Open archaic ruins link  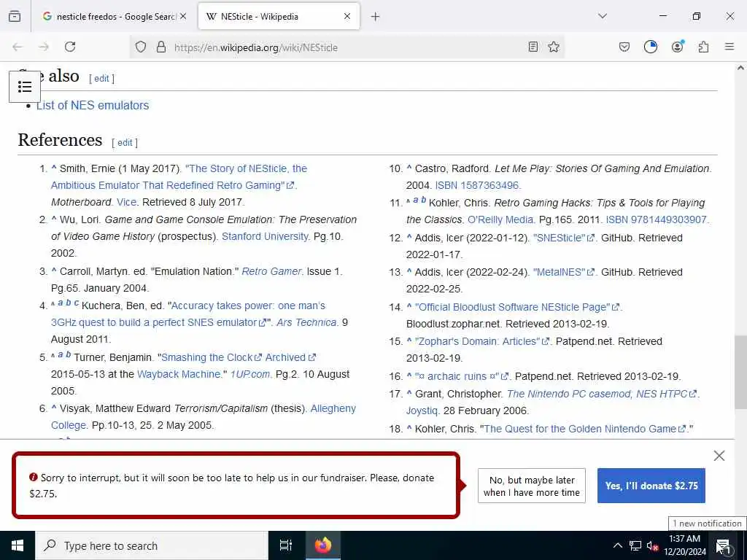[462, 376]
